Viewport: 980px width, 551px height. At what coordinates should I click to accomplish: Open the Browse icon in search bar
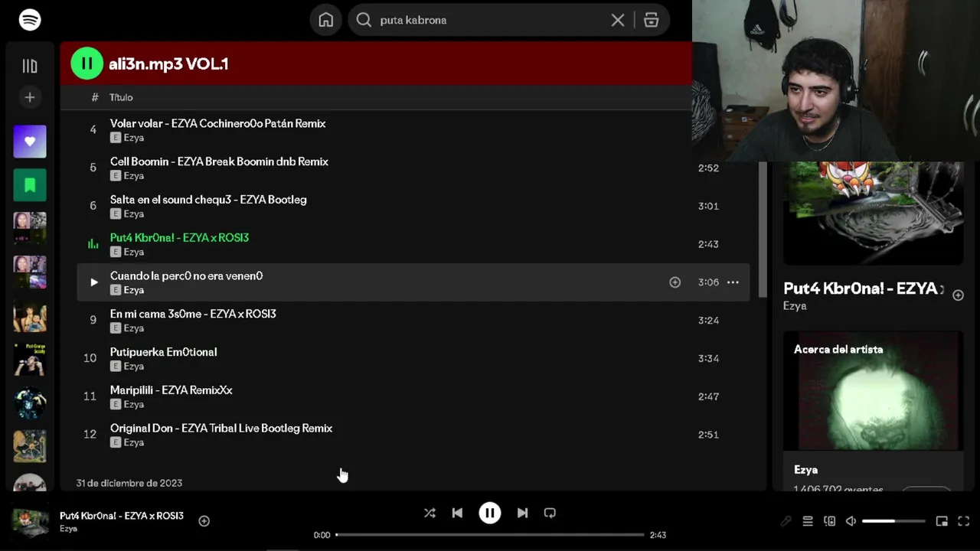(x=652, y=21)
